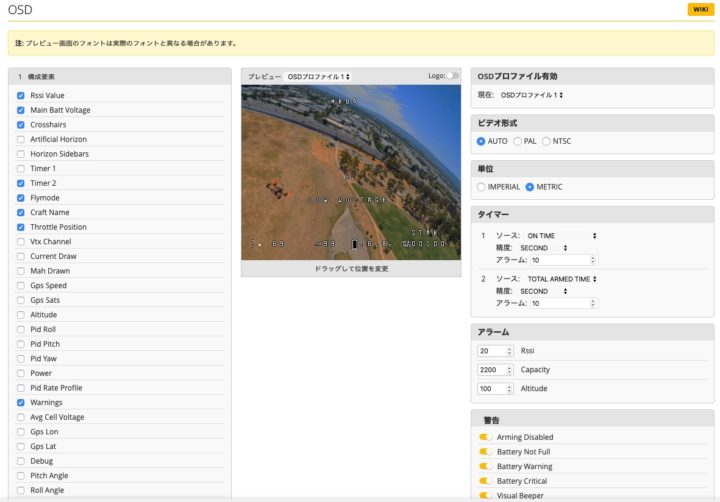Image resolution: width=720 pixels, height=502 pixels.
Task: Open the WIKI link button
Action: point(700,9)
